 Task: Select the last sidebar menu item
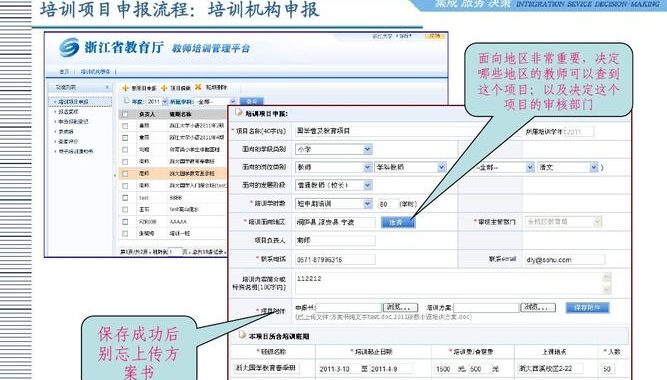click(75, 151)
